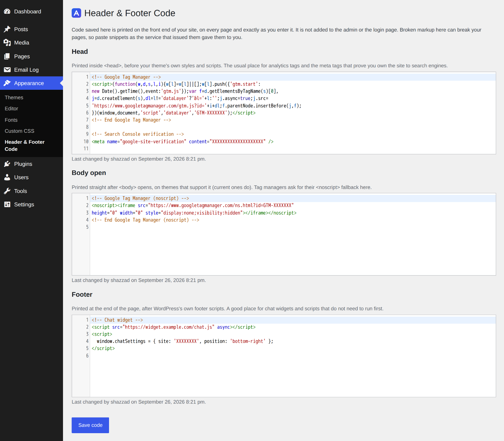Click into the Body open code editor
504x441 pixels.
point(284,234)
